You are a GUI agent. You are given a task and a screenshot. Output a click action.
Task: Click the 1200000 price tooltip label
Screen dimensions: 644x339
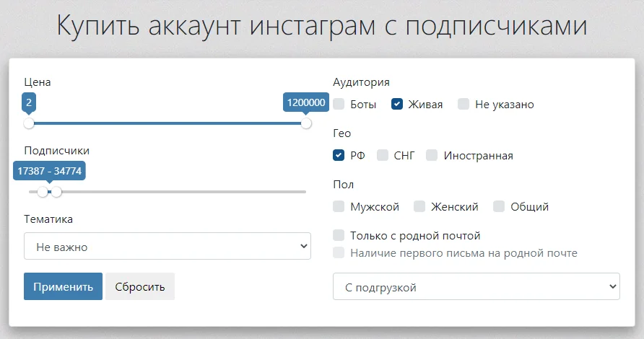(x=306, y=102)
